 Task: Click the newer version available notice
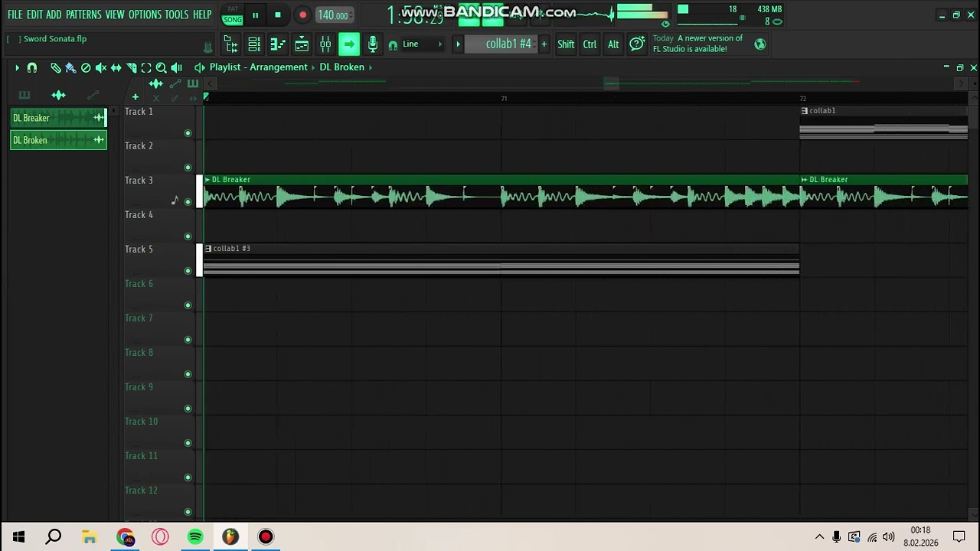pos(697,44)
